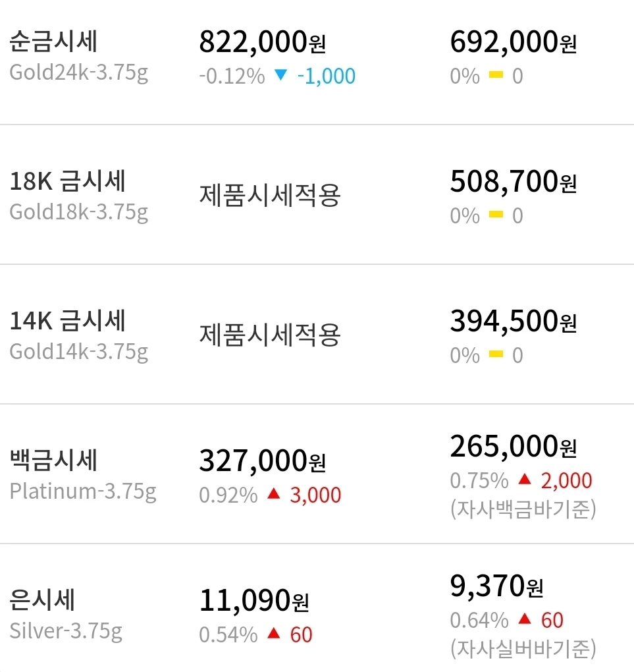This screenshot has width=634, height=672.
Task: Open the 은시세 Silver row label
Action: (66, 615)
